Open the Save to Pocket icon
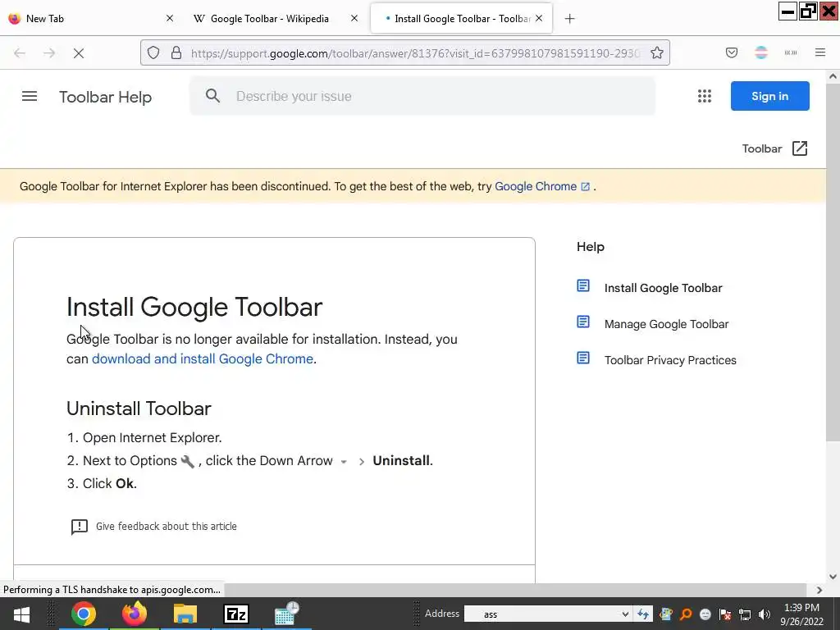This screenshot has width=840, height=630. (x=732, y=52)
